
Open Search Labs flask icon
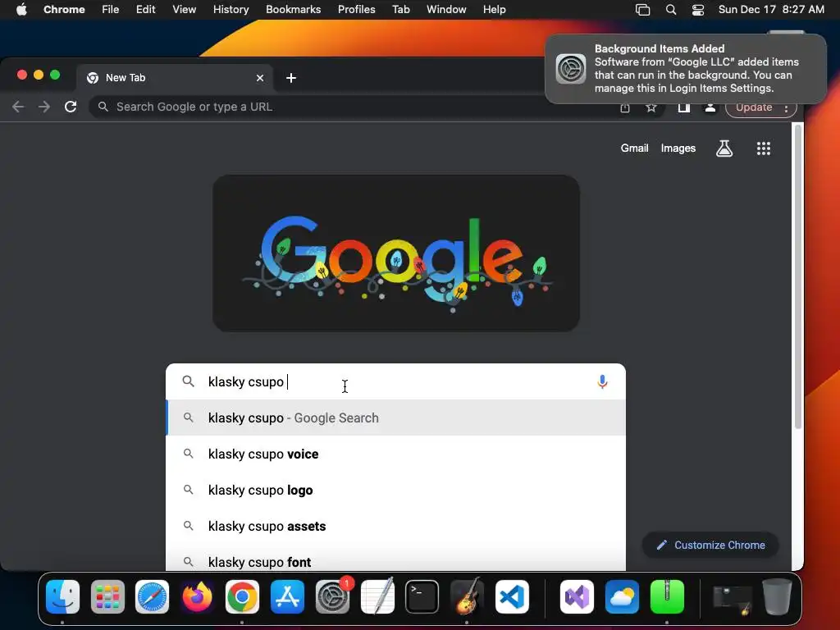[x=724, y=148]
